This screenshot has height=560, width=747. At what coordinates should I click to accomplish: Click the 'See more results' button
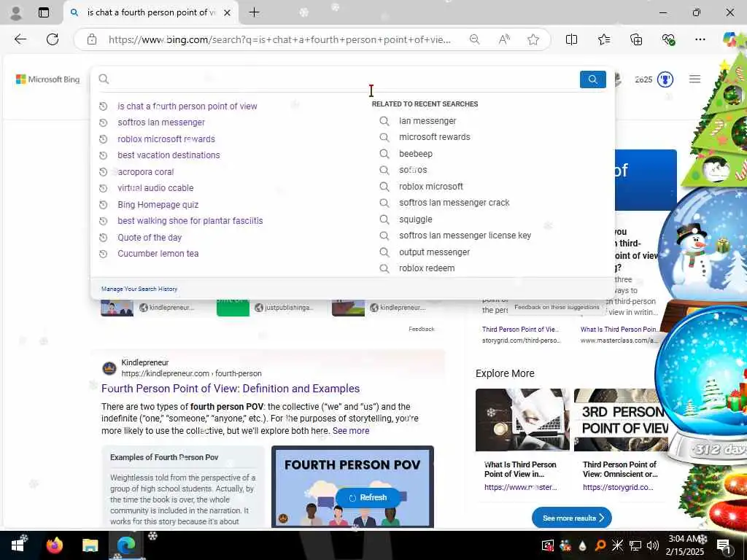[x=572, y=518]
